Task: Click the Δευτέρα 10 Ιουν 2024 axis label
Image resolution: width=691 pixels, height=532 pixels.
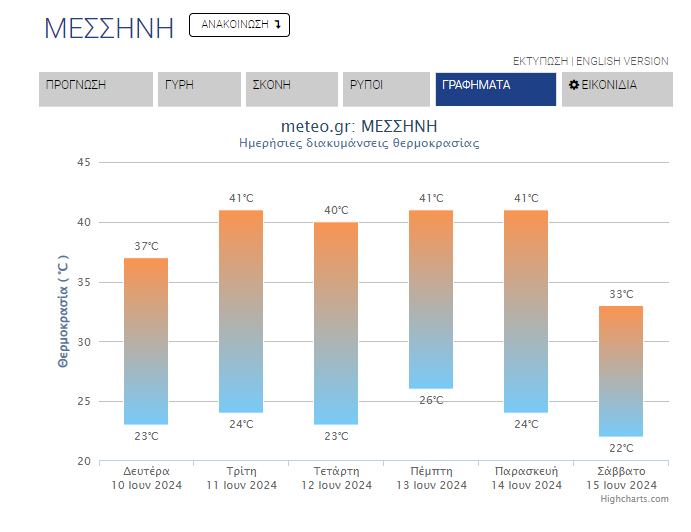Action: coord(146,478)
